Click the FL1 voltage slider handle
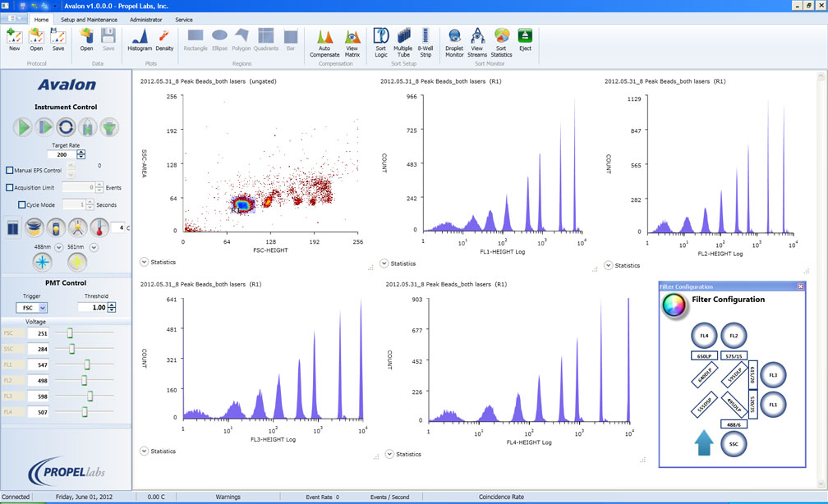The width and height of the screenshot is (828, 504). pyautogui.click(x=87, y=364)
